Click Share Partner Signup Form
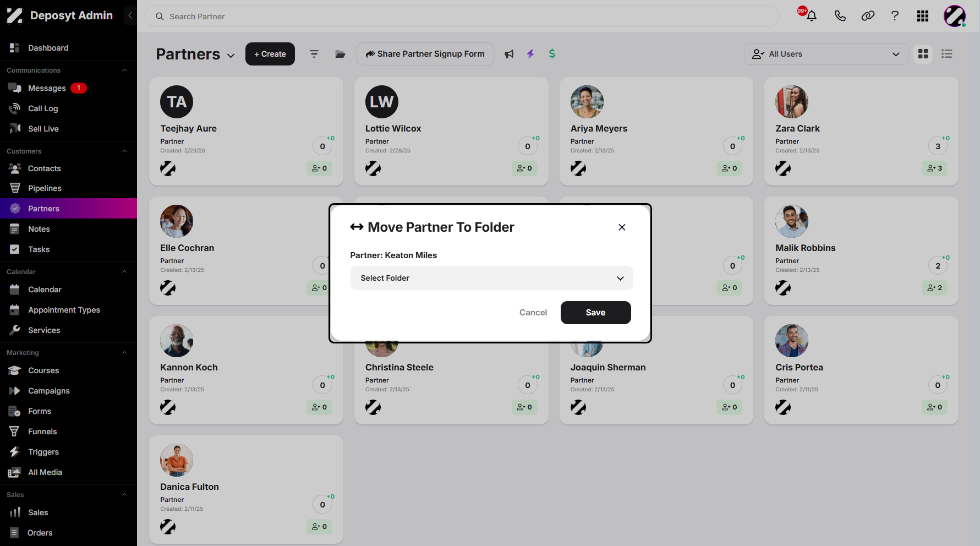This screenshot has height=546, width=980. 425,54
